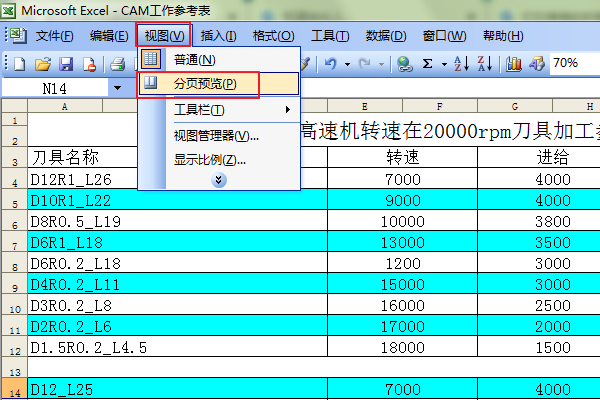Click the Open folder icon
The height and width of the screenshot is (400, 600).
[43, 64]
